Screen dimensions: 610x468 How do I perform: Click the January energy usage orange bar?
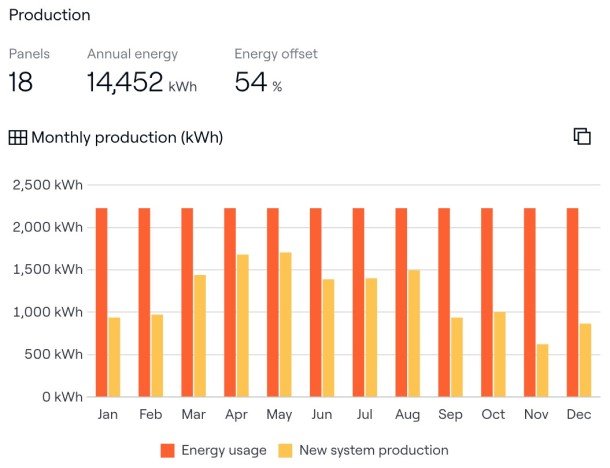(102, 302)
